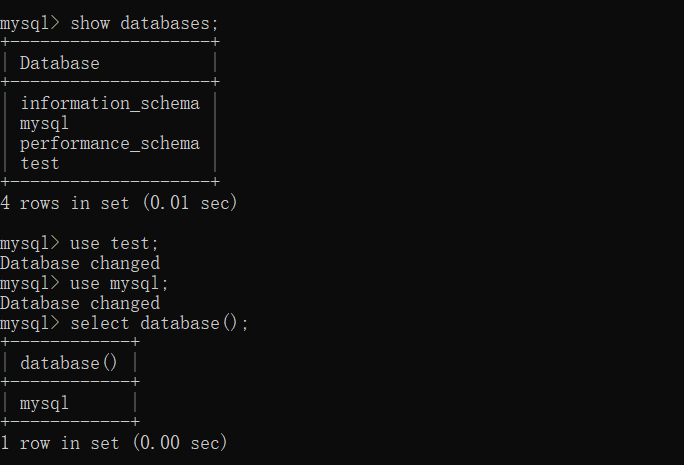Click "Database changed" below use mysql

click(80, 303)
